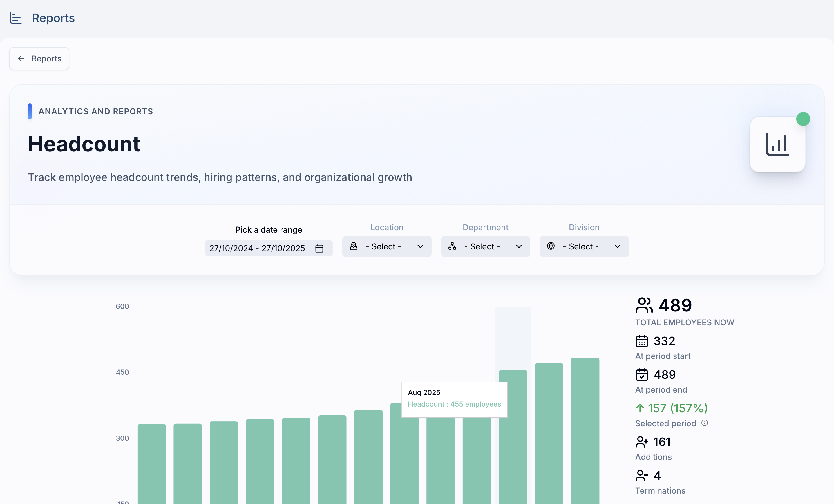The width and height of the screenshot is (834, 504).
Task: Open the calendar icon in date range
Action: point(319,248)
